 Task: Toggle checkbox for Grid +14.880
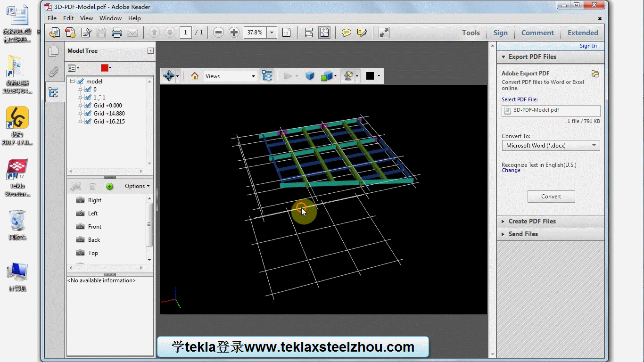pos(88,113)
